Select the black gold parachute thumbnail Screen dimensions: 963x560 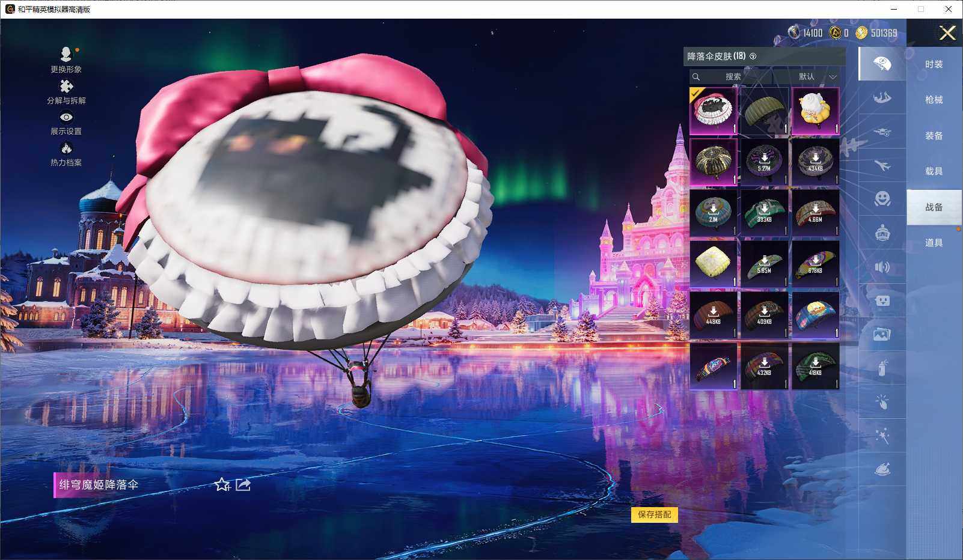click(x=714, y=162)
